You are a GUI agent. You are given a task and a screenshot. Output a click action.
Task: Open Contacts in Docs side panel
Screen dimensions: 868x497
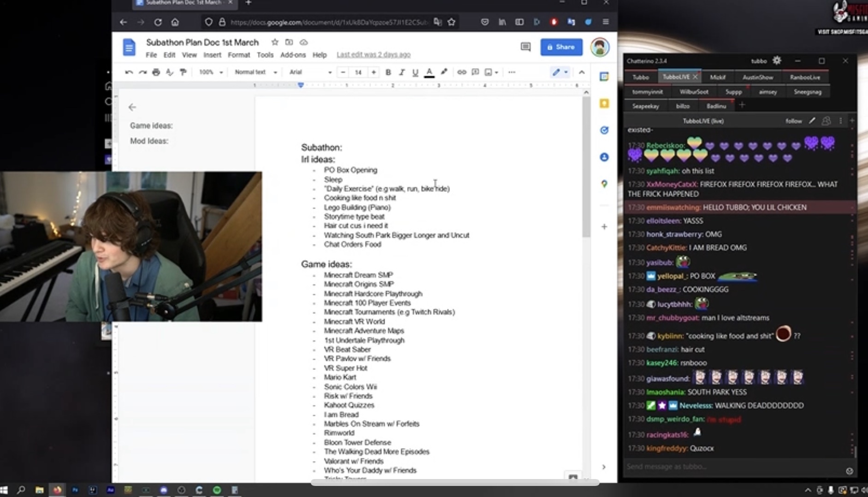[x=604, y=157]
